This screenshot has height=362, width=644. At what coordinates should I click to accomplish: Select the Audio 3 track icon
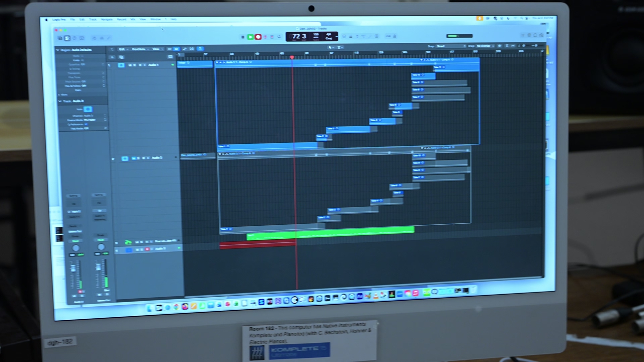129,250
